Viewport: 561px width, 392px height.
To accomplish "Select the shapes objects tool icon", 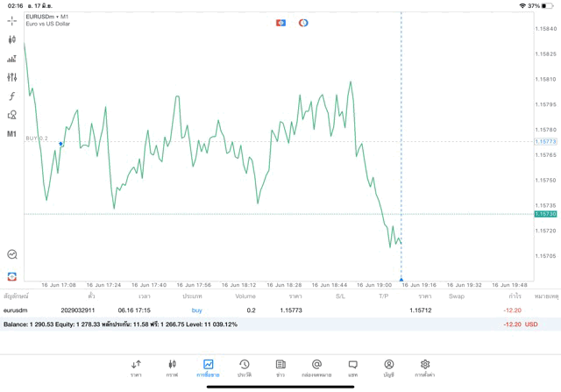I will (12, 115).
